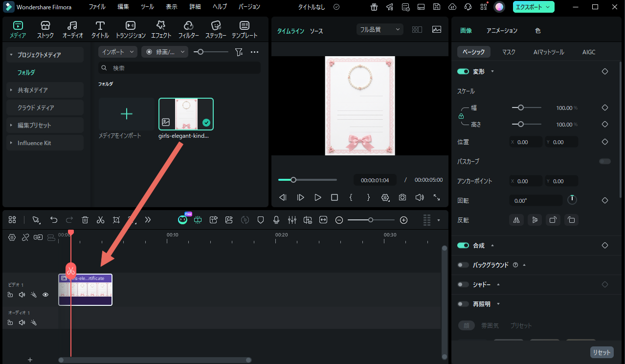The height and width of the screenshot is (364, 625).
Task: Expand the 共有メディア tree item
Action: (x=33, y=90)
